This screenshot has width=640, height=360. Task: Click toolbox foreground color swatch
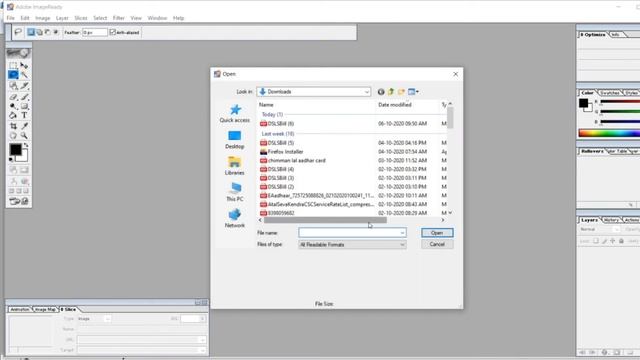[x=16, y=150]
